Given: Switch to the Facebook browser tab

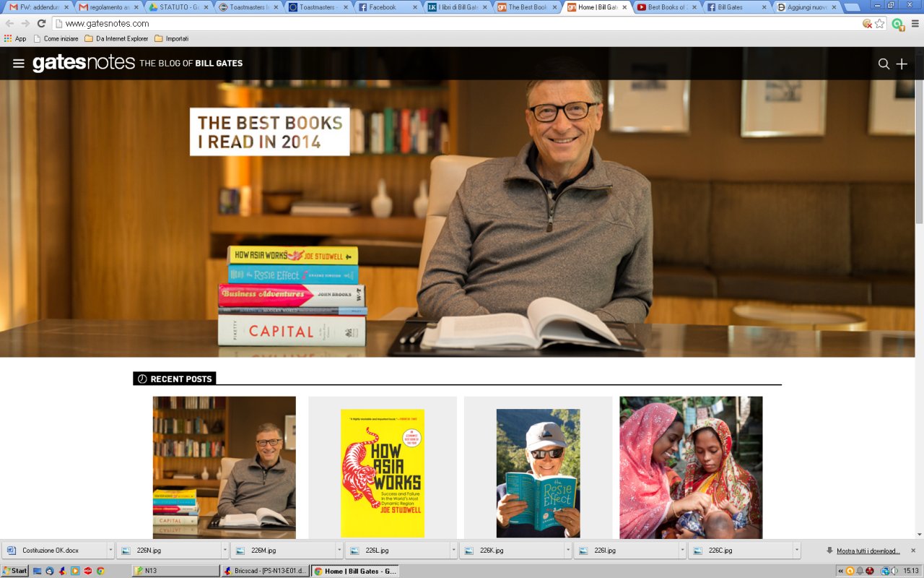Looking at the screenshot, I should (383, 7).
